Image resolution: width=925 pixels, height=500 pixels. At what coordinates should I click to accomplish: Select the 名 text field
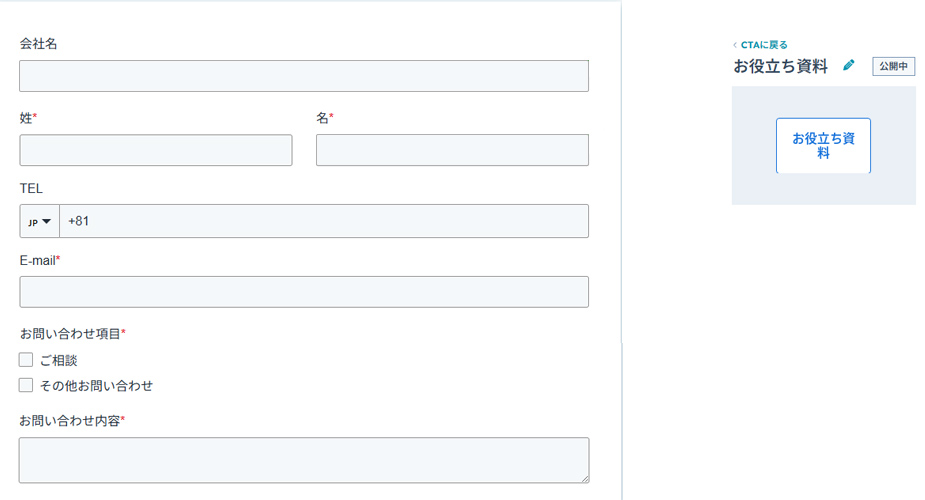pyautogui.click(x=452, y=150)
